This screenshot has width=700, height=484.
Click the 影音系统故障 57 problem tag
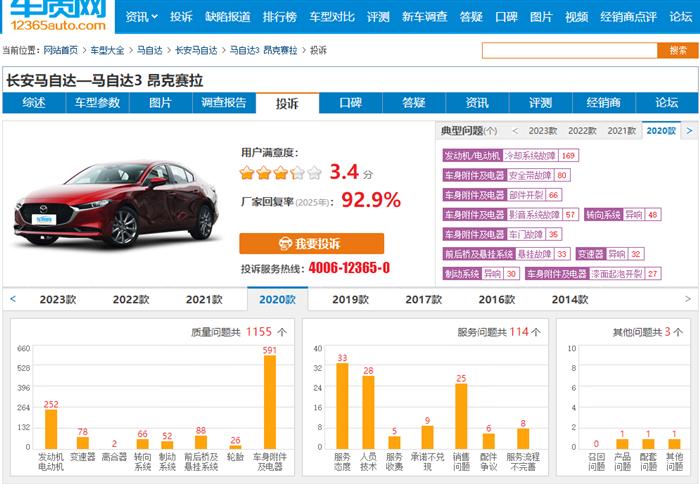click(x=511, y=214)
